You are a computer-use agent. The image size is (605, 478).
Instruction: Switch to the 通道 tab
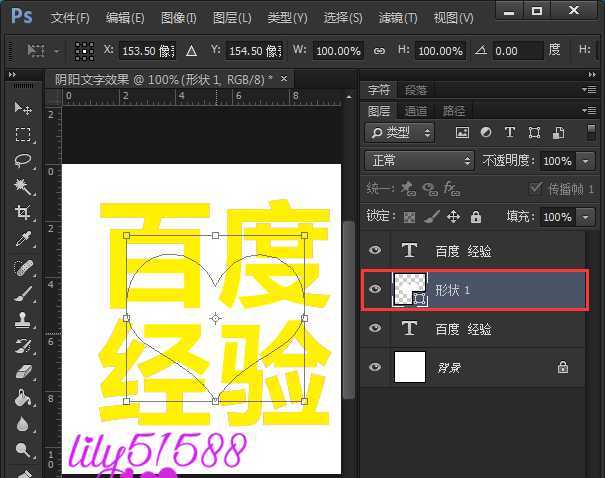pos(416,111)
